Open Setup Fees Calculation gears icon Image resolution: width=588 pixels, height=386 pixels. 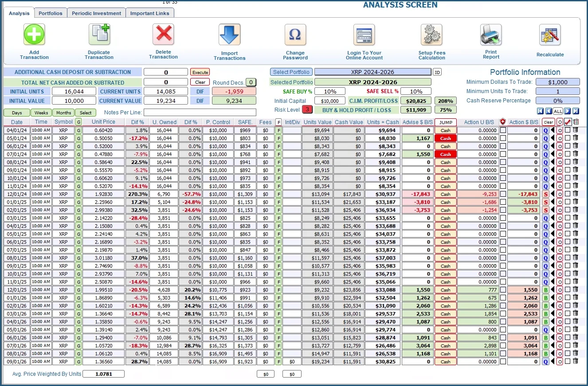[431, 35]
